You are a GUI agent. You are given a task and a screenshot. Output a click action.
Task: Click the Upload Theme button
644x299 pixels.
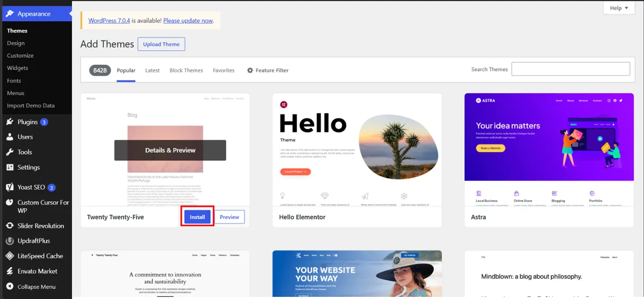click(x=161, y=44)
